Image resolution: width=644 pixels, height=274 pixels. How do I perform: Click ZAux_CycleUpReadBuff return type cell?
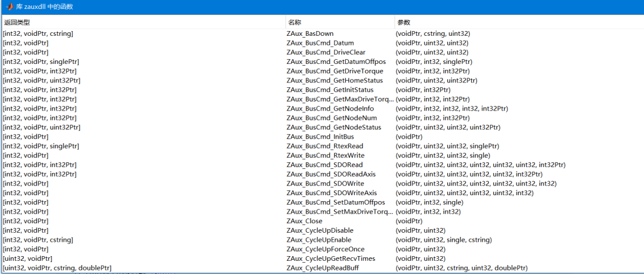point(57,268)
